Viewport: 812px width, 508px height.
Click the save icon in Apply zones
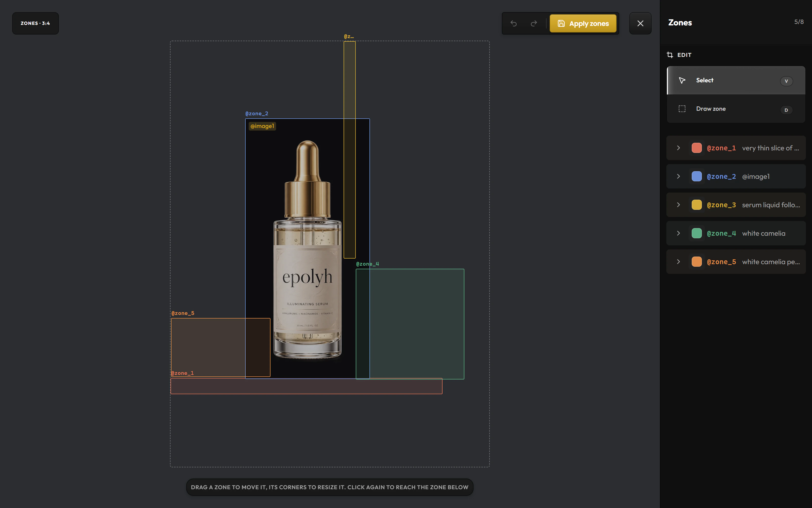tap(561, 24)
